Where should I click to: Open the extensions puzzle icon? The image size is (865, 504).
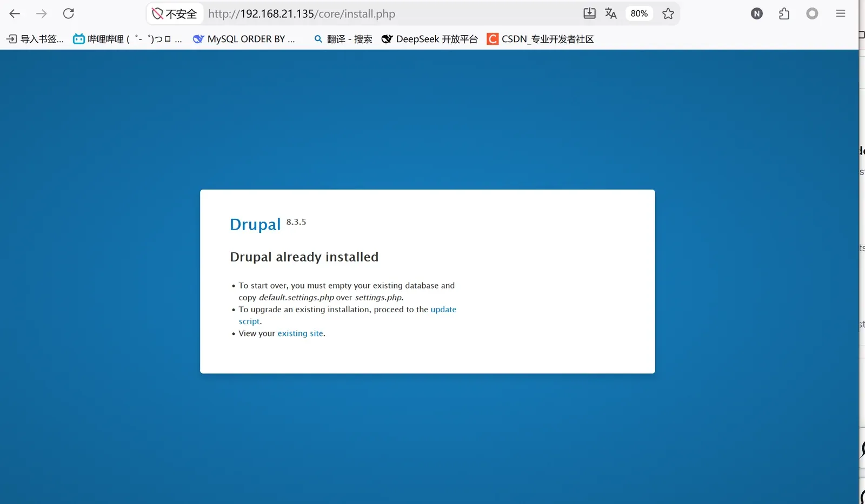point(784,14)
